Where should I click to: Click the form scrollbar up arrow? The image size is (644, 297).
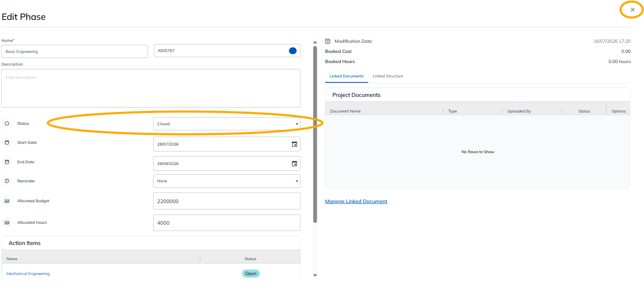(x=315, y=42)
